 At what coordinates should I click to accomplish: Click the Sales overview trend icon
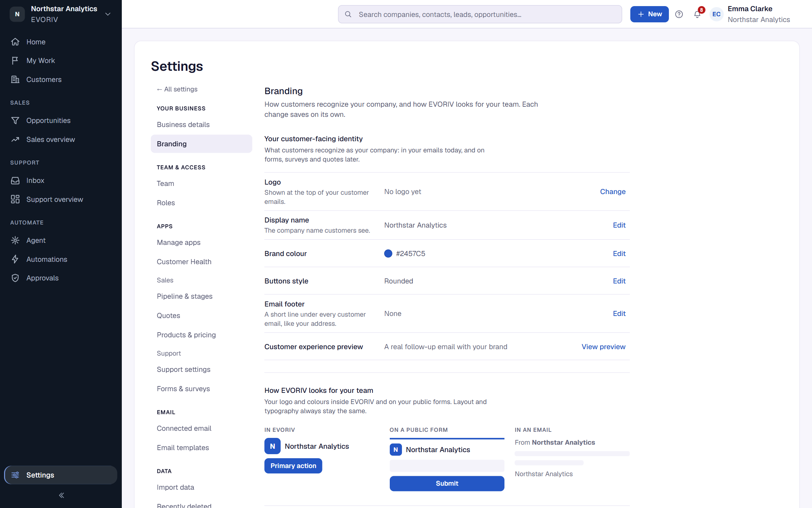pos(15,140)
